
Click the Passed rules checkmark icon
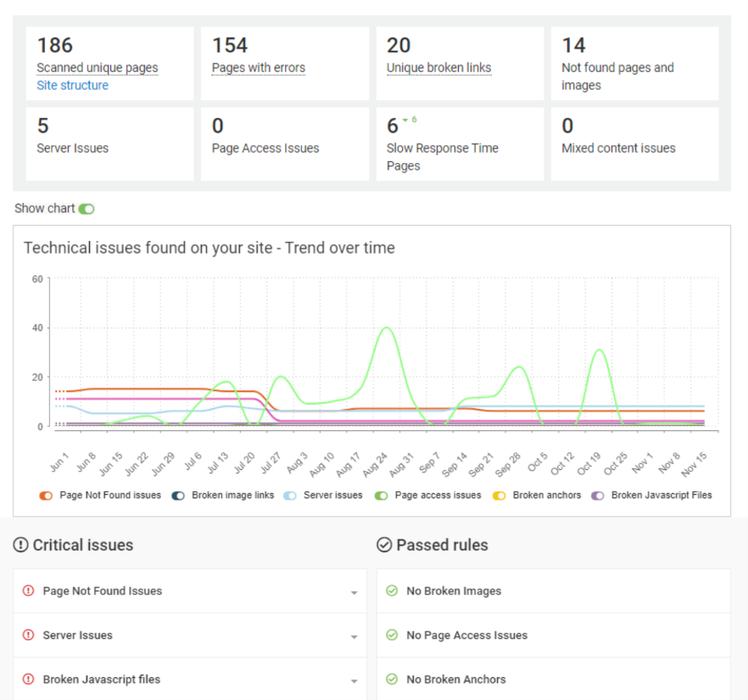point(384,545)
